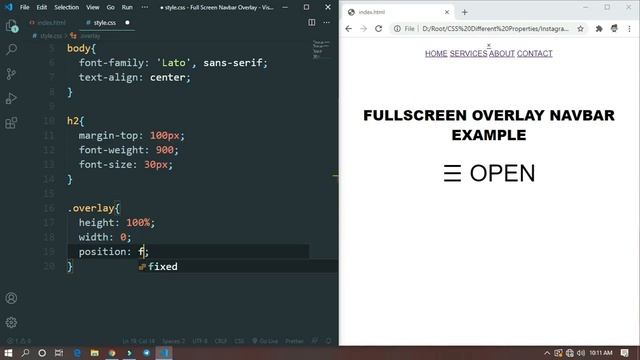Click the code minimap in the editor
This screenshot has width=640, height=360.
coord(322,49)
